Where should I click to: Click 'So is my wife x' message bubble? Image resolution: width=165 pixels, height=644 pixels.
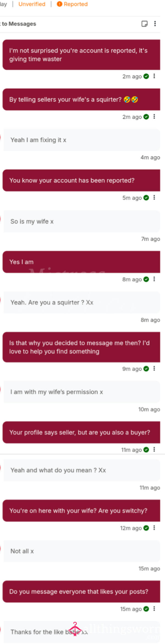pyautogui.click(x=82, y=221)
